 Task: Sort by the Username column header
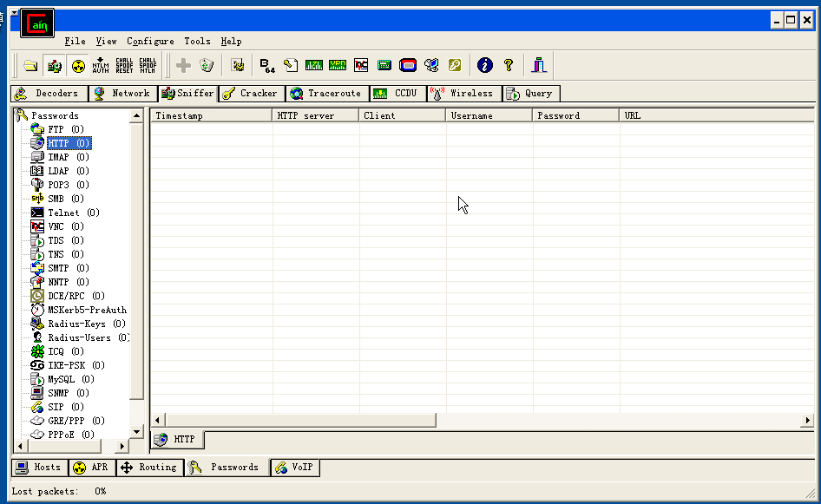pos(489,115)
